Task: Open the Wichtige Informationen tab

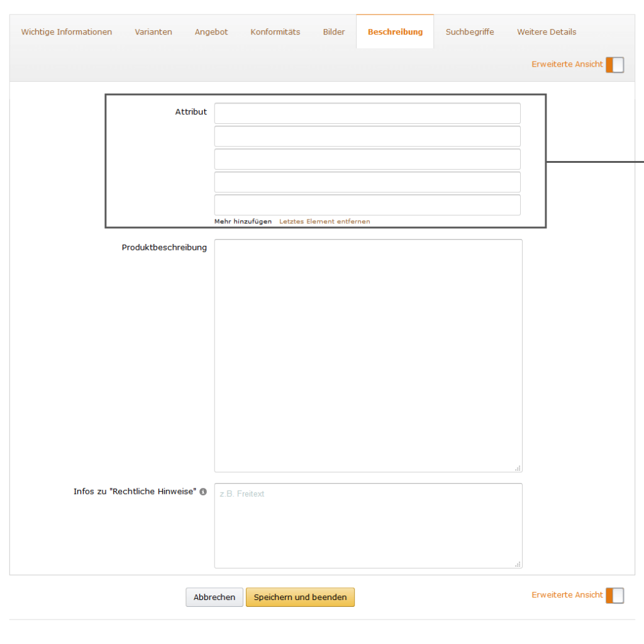Action: (67, 32)
